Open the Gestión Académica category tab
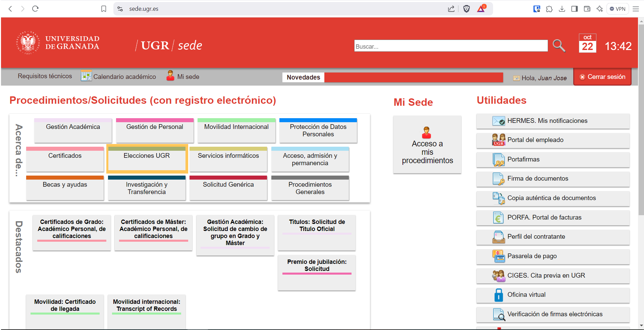Image resolution: width=644 pixels, height=330 pixels. coord(73,130)
